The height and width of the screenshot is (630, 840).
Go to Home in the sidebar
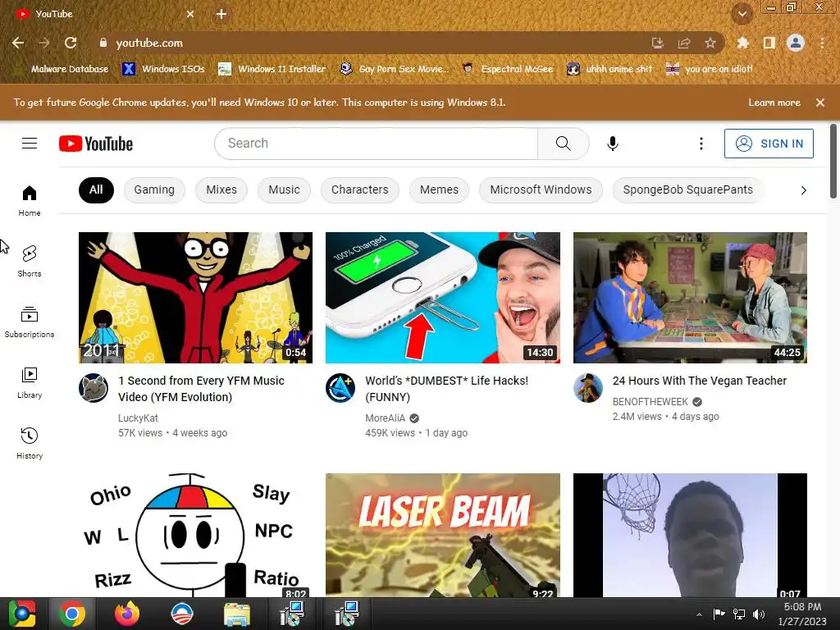pyautogui.click(x=30, y=200)
